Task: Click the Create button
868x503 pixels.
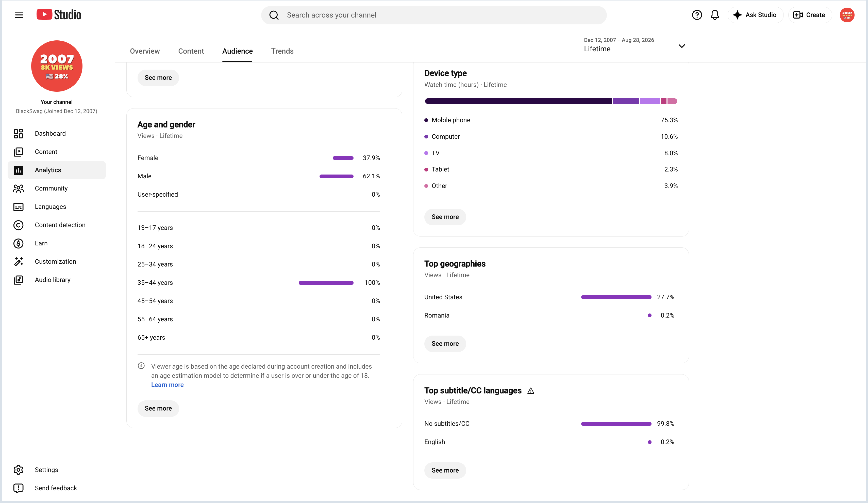Action: pos(810,15)
